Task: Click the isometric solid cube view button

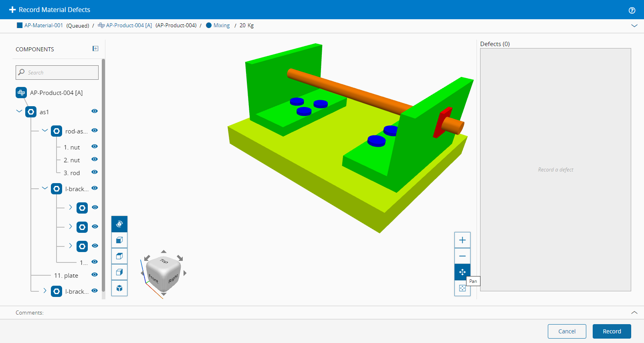Action: click(x=119, y=288)
